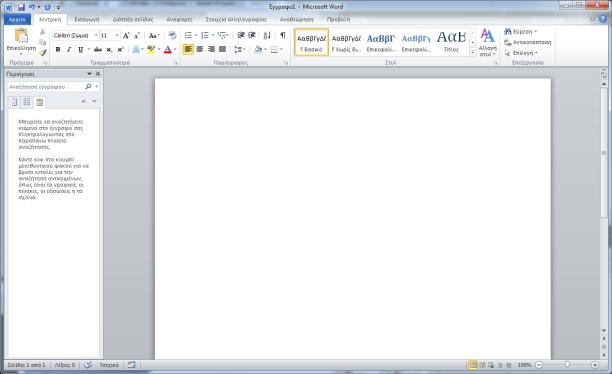612x374 pixels.
Task: Switch to the Εισαγωγή (Insert) tab
Action: click(x=87, y=19)
